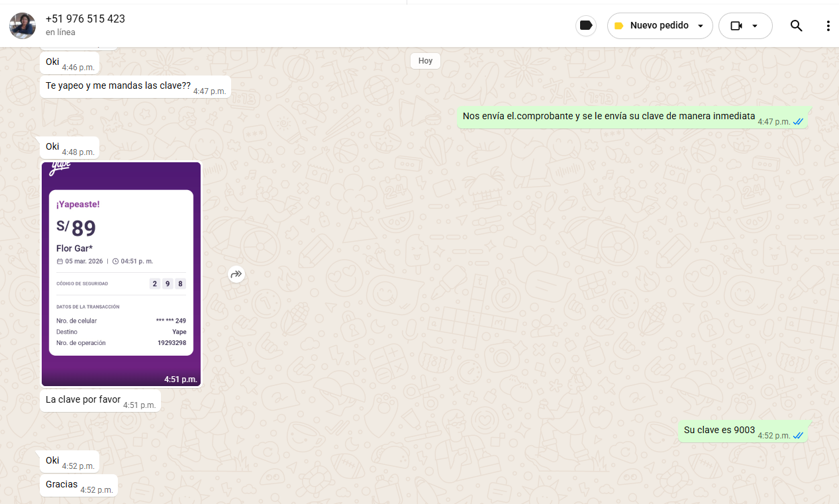Select the "Te yapeo y me mandas las clave??" message

(x=118, y=86)
